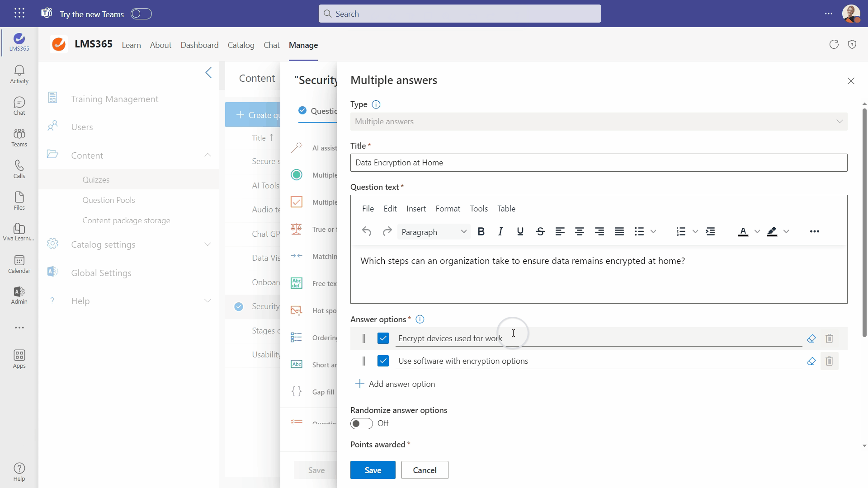This screenshot has width=868, height=488.
Task: Uncheck 'Use software with encryption options' as correct
Action: tap(383, 361)
